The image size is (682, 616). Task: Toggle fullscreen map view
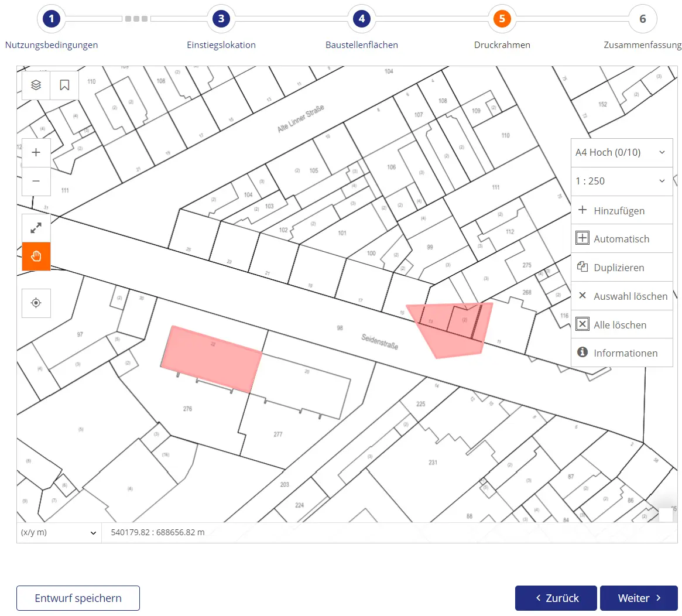(x=36, y=228)
